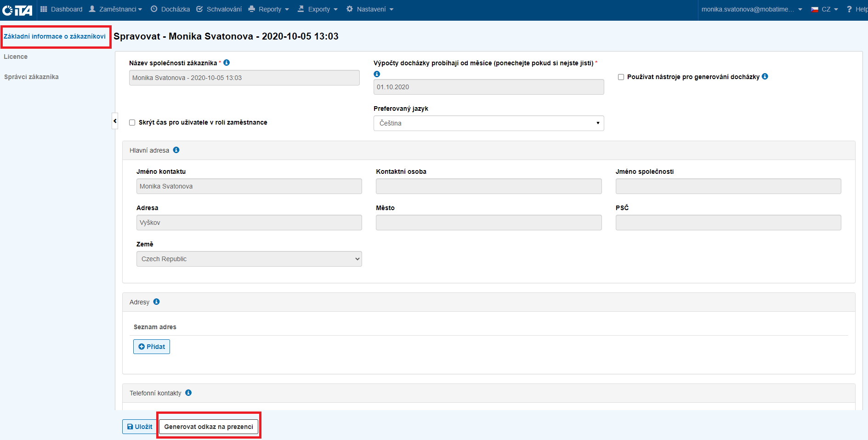Open the Reporty menu
Viewport: 868px width, 440px height.
[269, 9]
